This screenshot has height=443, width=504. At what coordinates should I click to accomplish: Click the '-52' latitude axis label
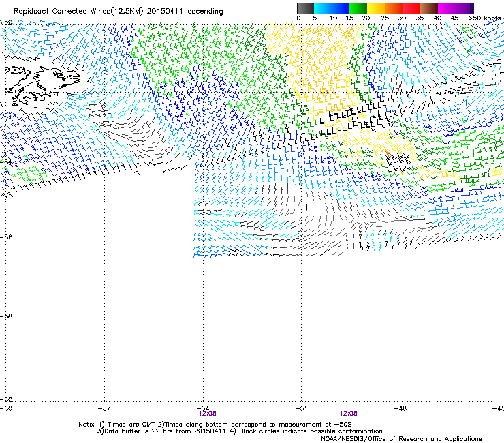[x=6, y=91]
